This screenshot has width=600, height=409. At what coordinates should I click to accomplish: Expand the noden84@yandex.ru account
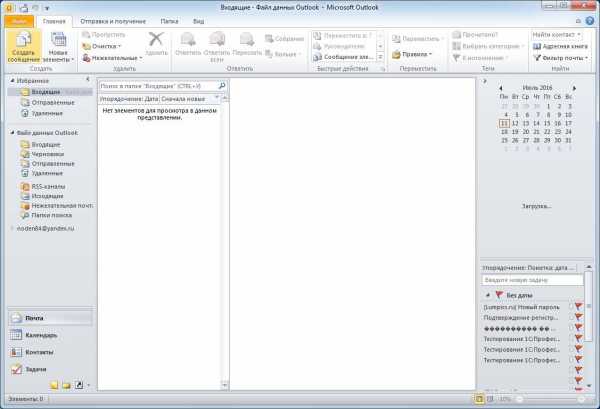click(x=12, y=228)
